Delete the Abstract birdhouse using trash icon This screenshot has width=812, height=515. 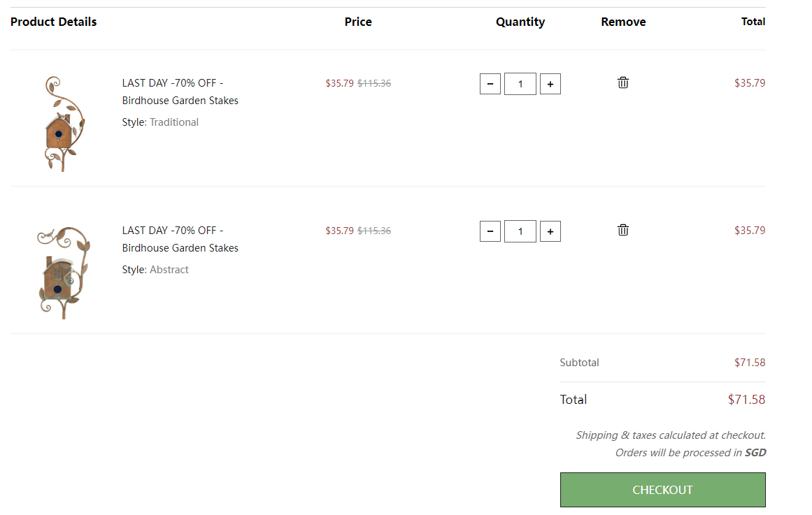(622, 230)
